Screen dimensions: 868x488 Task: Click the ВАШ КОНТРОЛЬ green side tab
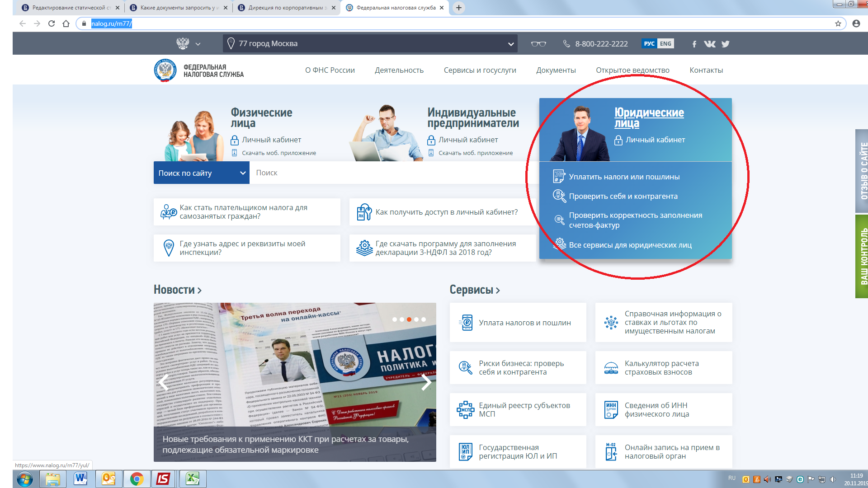tap(862, 256)
